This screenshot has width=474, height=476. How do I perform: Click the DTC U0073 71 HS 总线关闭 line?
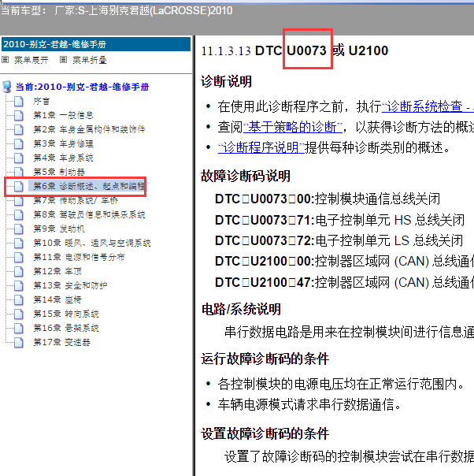click(339, 220)
